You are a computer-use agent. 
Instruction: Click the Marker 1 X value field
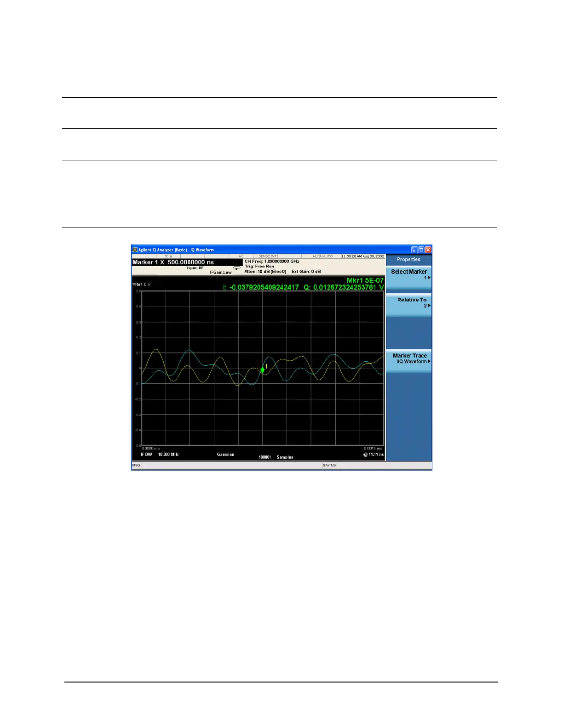pyautogui.click(x=187, y=262)
